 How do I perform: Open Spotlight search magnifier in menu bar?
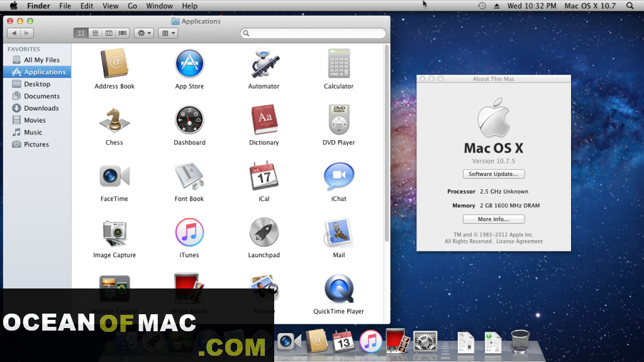coord(630,6)
